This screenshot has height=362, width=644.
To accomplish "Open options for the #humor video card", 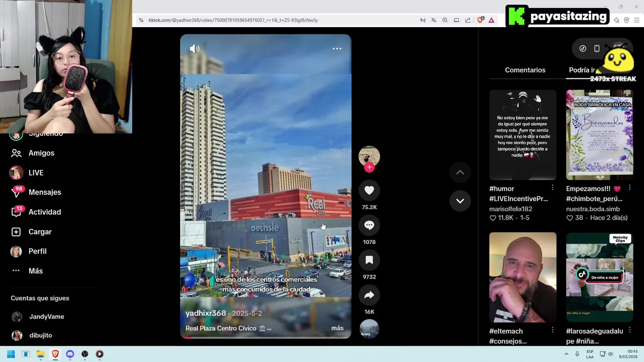I will pos(552,188).
